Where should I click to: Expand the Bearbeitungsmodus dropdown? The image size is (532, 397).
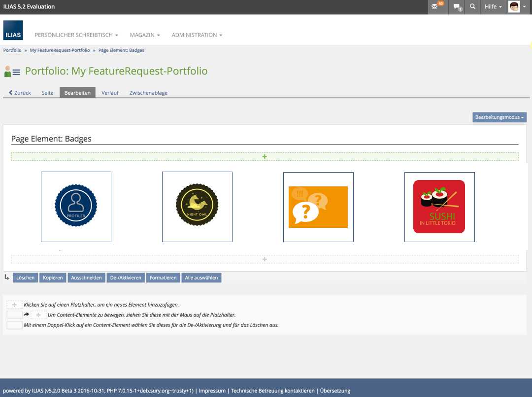[499, 117]
